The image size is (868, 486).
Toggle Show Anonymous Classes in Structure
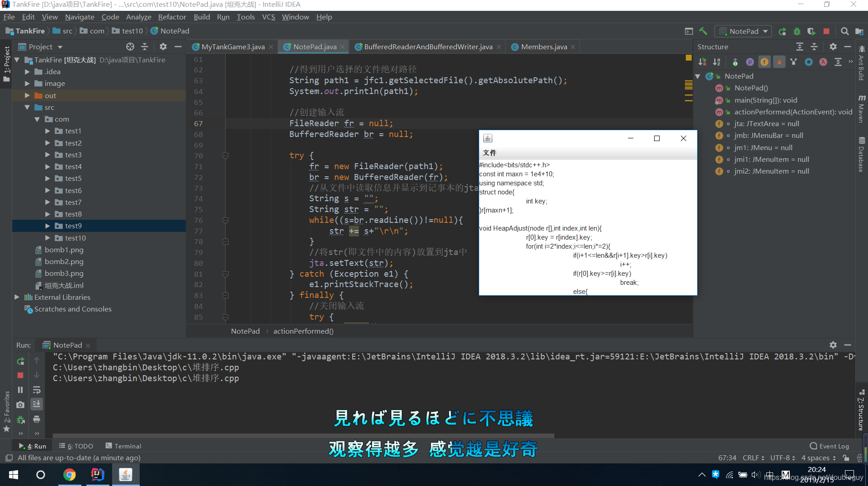point(809,62)
